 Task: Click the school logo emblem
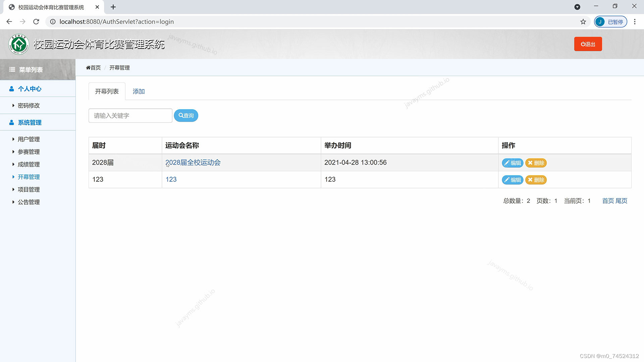point(19,44)
